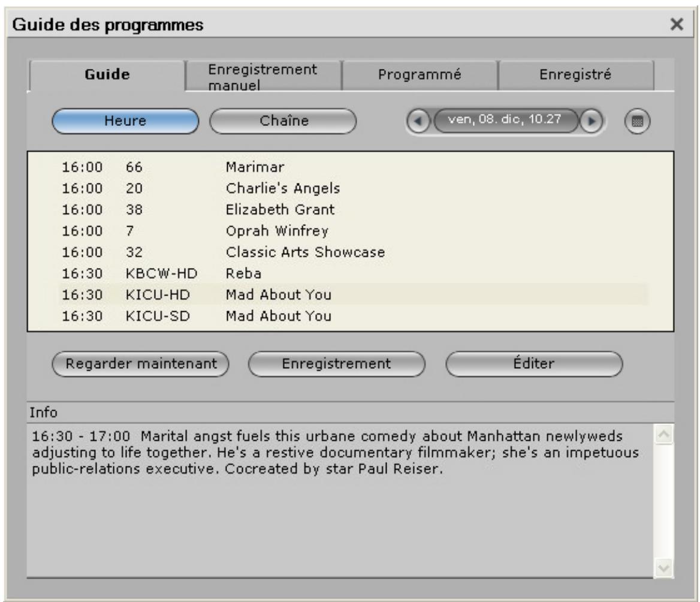
Task: Click channel 7 in the list
Action: point(129,231)
